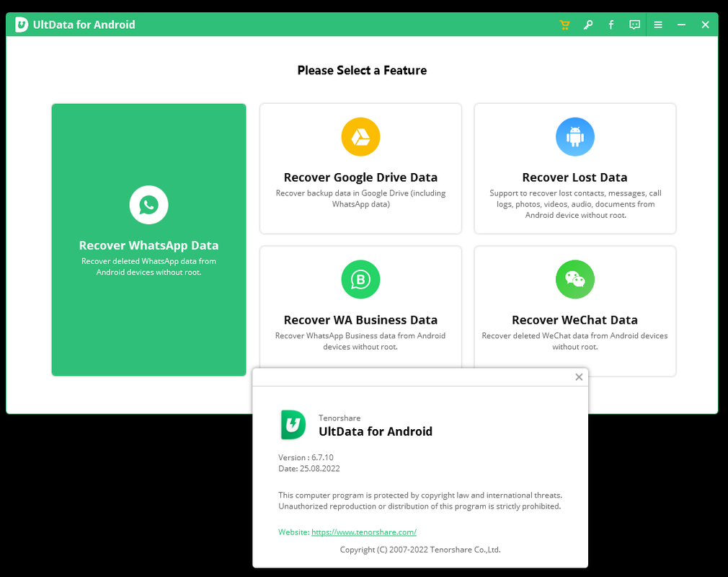Image resolution: width=728 pixels, height=577 pixels.
Task: Open the feedback chat icon
Action: pos(634,25)
